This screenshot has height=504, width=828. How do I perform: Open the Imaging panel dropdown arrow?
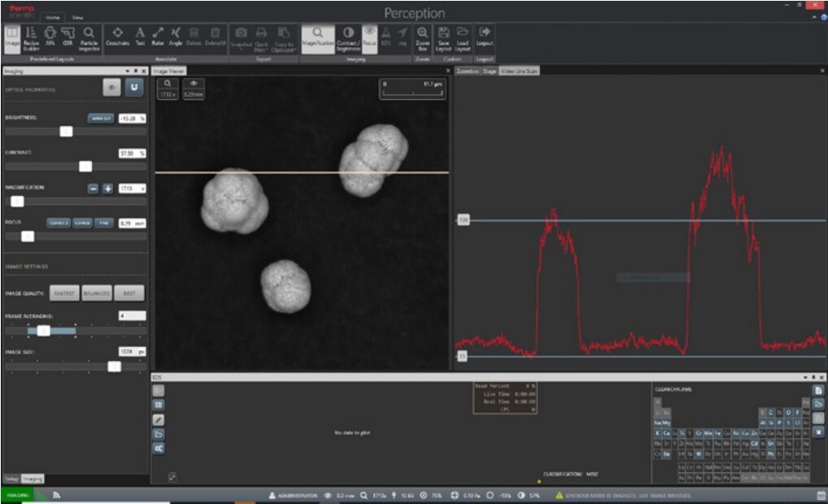128,72
